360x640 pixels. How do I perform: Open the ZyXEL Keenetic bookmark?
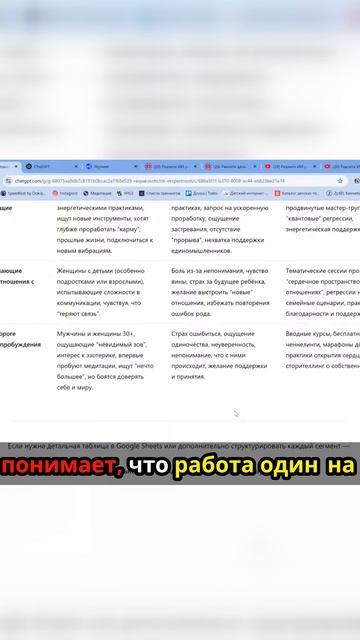click(343, 193)
